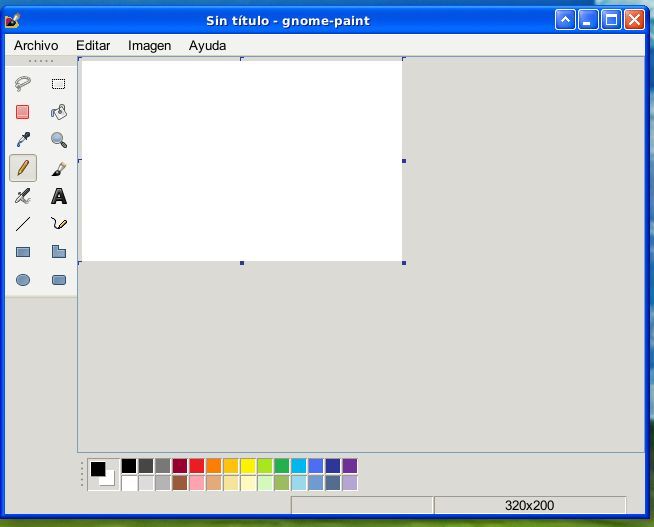Pick the pink palette color
Viewport: 654px width, 527px height.
(197, 483)
